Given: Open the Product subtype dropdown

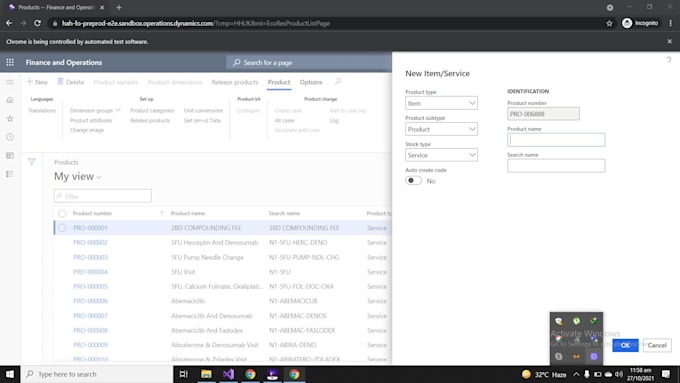Looking at the screenshot, I should coord(441,129).
